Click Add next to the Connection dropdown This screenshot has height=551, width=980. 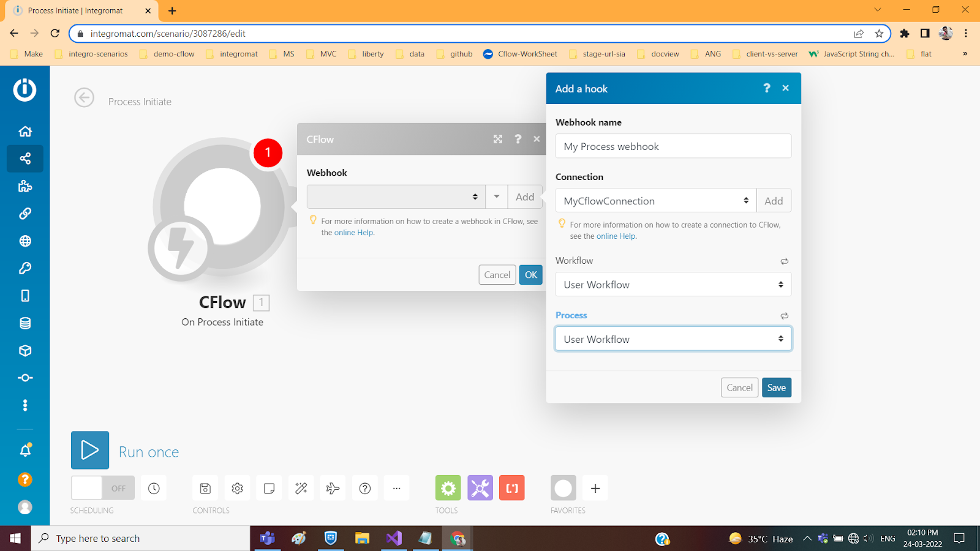pyautogui.click(x=774, y=200)
